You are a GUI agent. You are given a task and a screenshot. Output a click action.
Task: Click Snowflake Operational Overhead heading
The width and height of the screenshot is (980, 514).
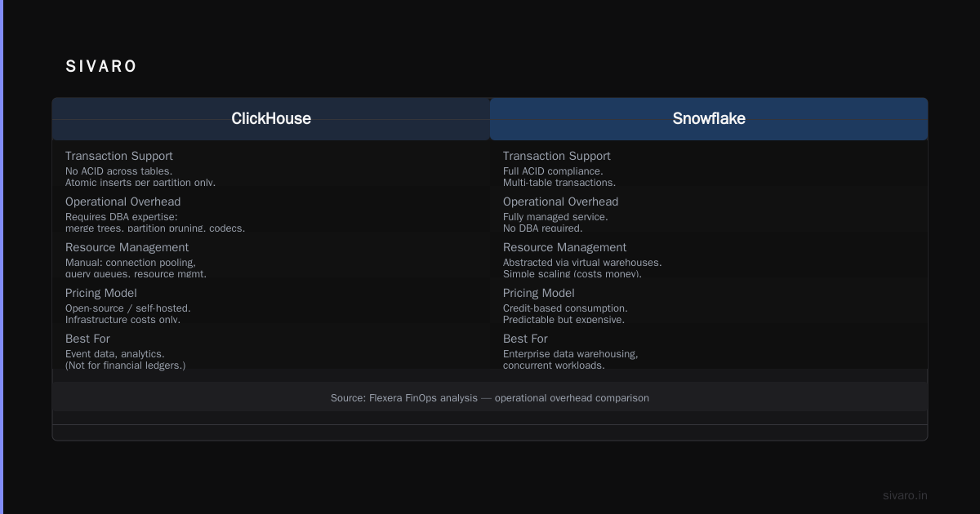[561, 202]
